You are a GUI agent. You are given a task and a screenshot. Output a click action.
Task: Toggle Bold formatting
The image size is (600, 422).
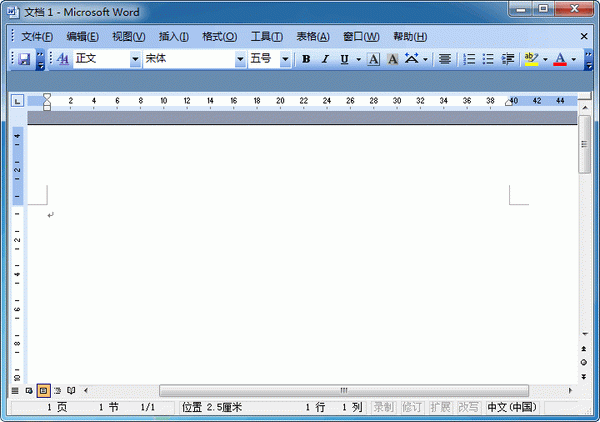point(306,59)
